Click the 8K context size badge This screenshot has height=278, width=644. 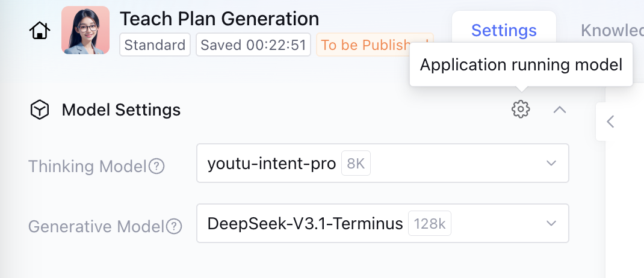(x=356, y=164)
